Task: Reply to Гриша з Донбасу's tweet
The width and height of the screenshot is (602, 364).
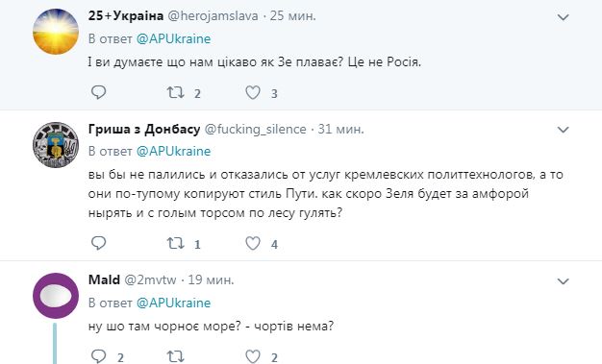Action: pyautogui.click(x=99, y=243)
